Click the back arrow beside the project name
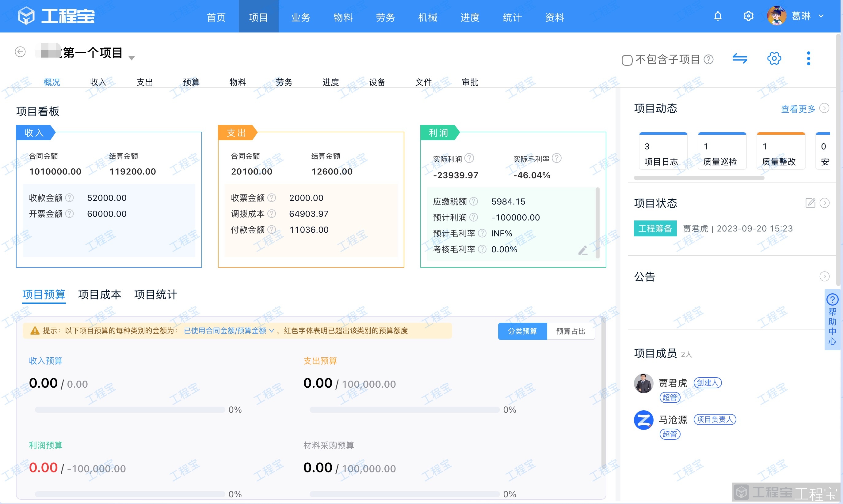843x504 pixels. tap(20, 52)
